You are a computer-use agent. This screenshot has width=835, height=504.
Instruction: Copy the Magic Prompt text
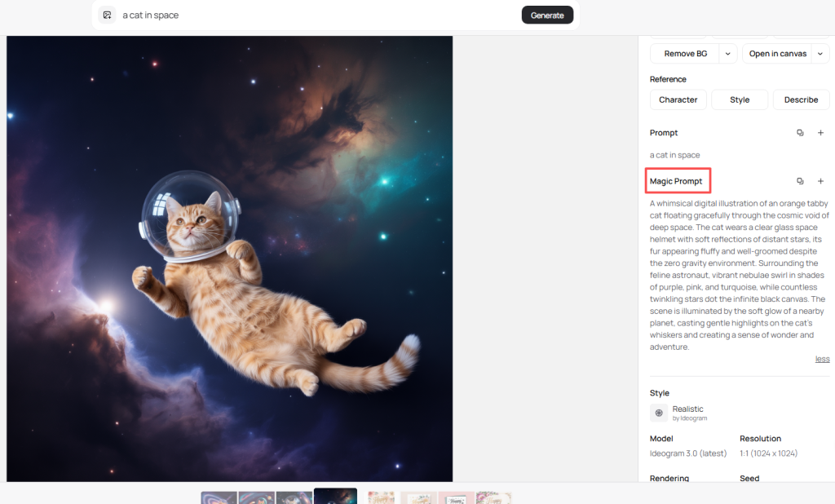(x=800, y=181)
